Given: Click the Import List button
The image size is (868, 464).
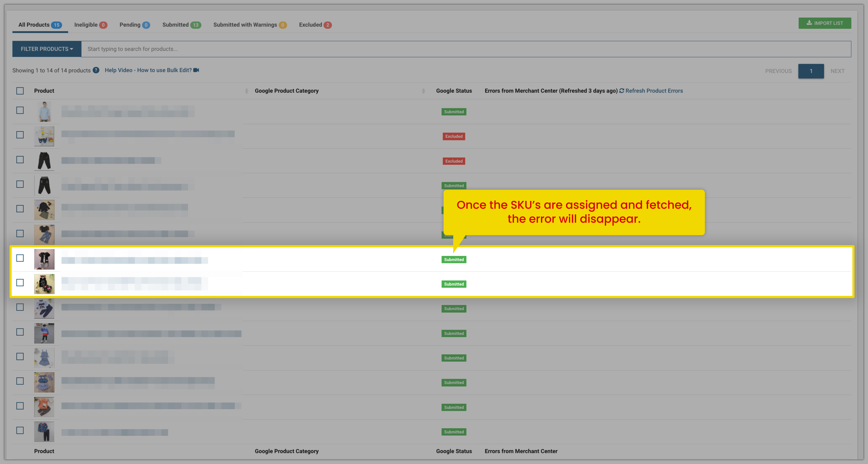Looking at the screenshot, I should pos(825,23).
